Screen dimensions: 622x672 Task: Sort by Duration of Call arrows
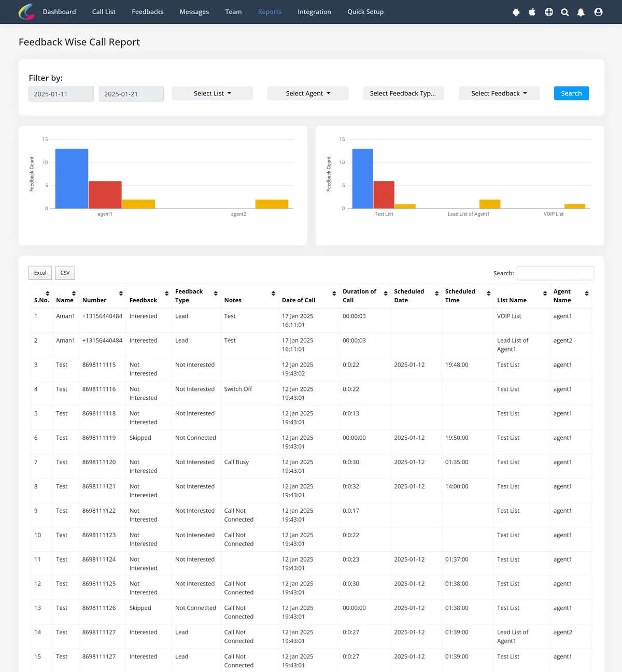click(386, 293)
